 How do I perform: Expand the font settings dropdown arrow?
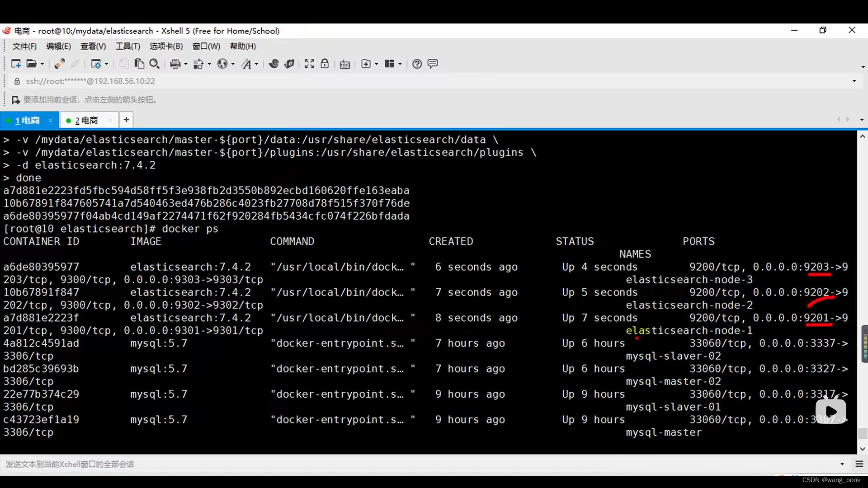[256, 64]
